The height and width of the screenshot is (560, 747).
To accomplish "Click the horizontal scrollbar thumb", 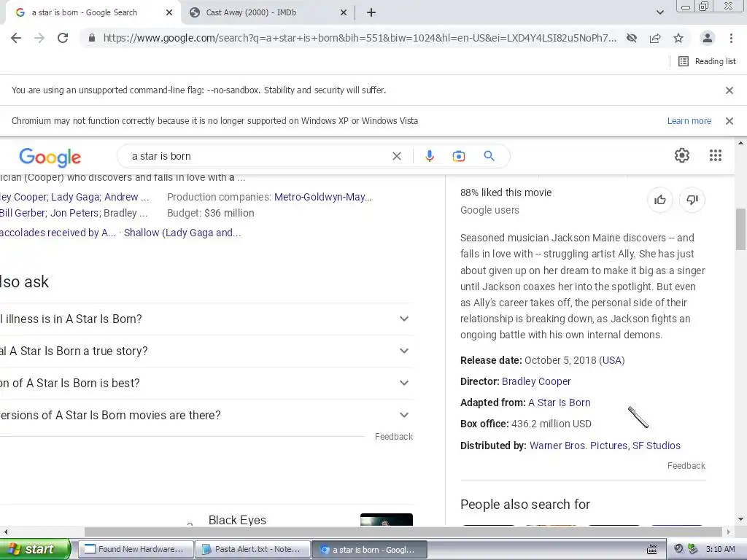I will pyautogui.click(x=403, y=531).
